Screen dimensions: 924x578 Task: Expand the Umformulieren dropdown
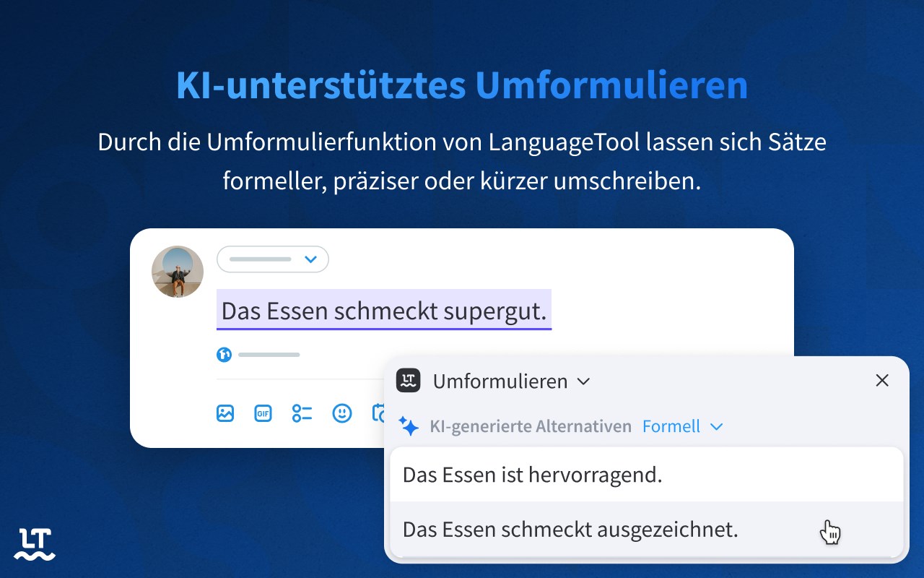584,381
